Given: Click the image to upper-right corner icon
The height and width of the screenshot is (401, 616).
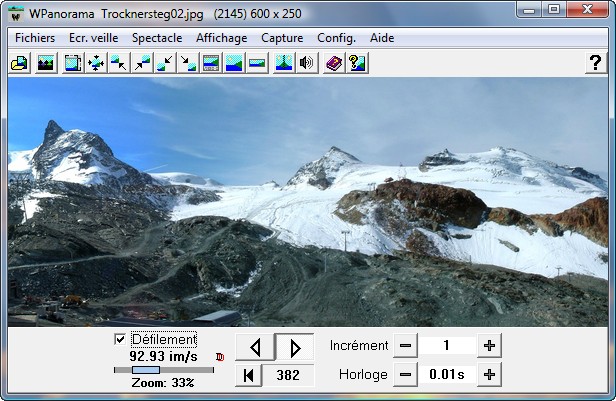Looking at the screenshot, I should pyautogui.click(x=142, y=63).
